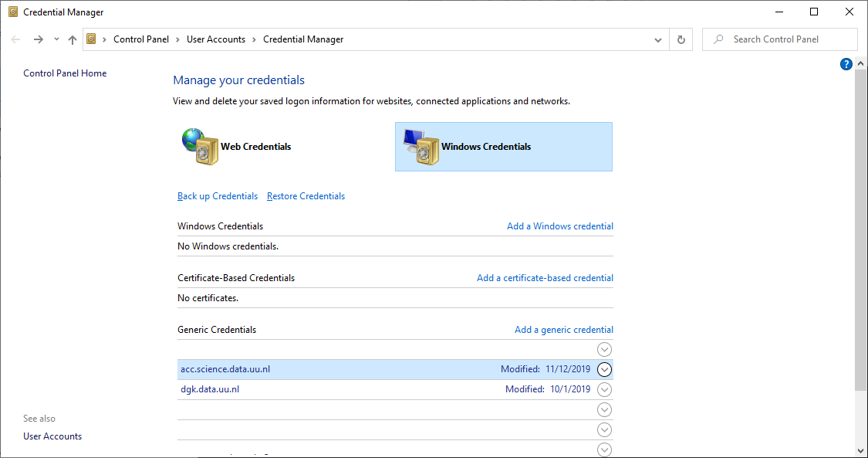Click the blue help question mark icon
Viewport: 868px width, 458px height.
coord(846,64)
